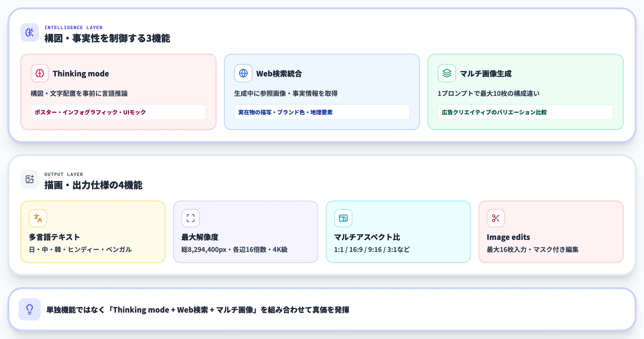Image resolution: width=644 pixels, height=339 pixels.
Task: Click the ポスター・インフォグラフィック・UIモック tag
Action: [118, 112]
